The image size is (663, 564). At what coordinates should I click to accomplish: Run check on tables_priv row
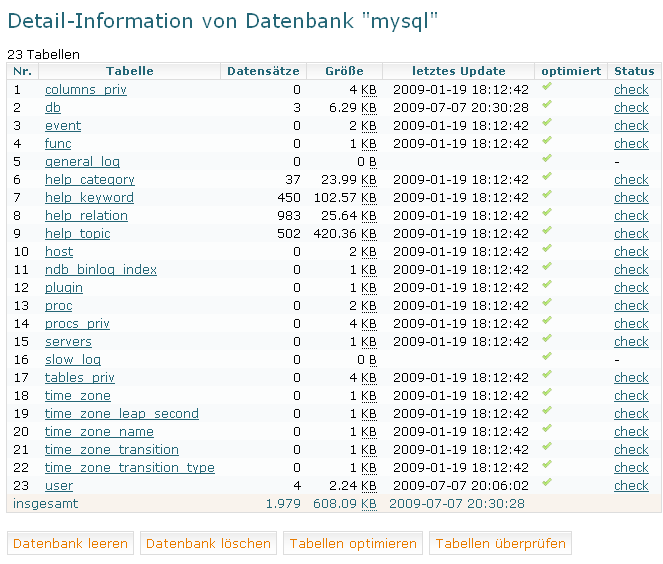click(631, 378)
